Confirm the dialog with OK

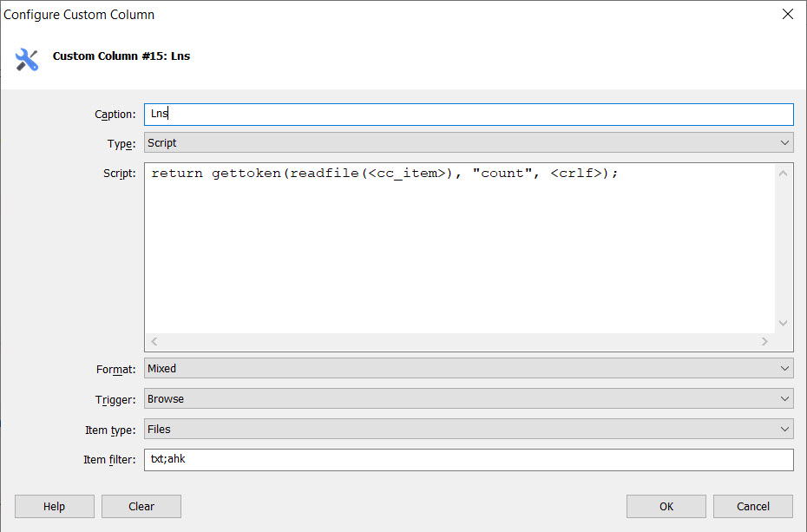(x=666, y=507)
